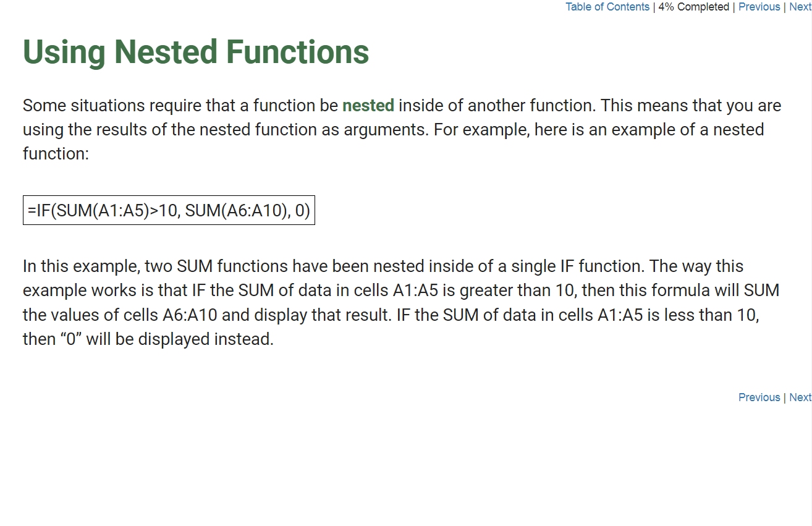Image resolution: width=812 pixels, height=526 pixels.
Task: Click the final 0) in the formula box
Action: pyautogui.click(x=303, y=211)
